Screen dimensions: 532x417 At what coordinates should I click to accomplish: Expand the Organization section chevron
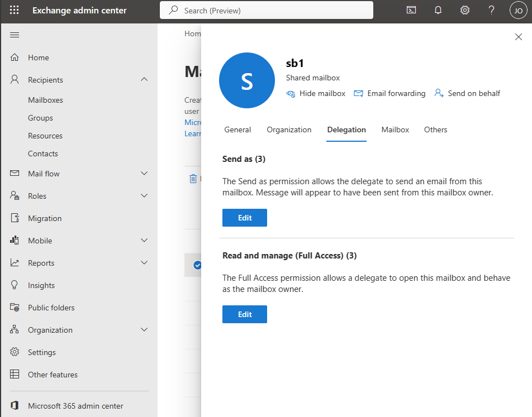pyautogui.click(x=144, y=329)
